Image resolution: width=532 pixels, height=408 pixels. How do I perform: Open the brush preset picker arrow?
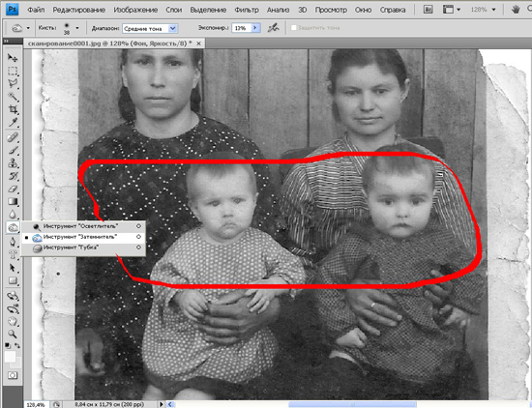(x=77, y=28)
